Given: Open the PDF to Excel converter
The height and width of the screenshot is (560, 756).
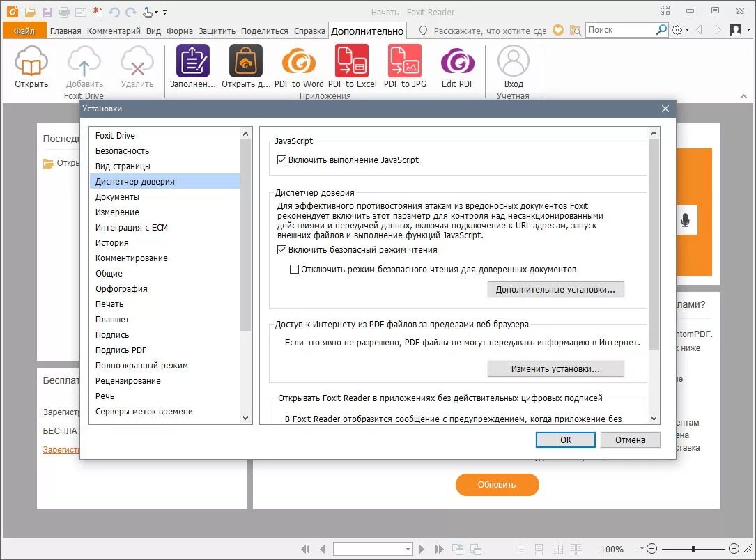Looking at the screenshot, I should pos(352,61).
